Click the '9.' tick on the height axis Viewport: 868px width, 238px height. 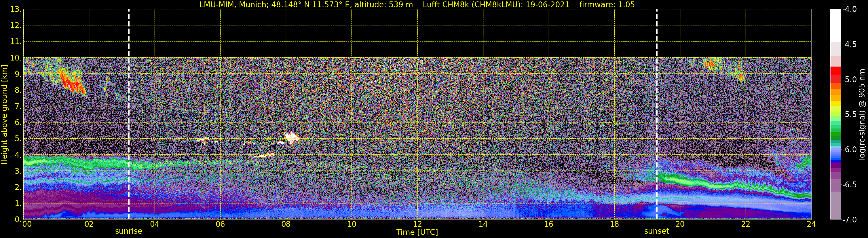pos(18,74)
